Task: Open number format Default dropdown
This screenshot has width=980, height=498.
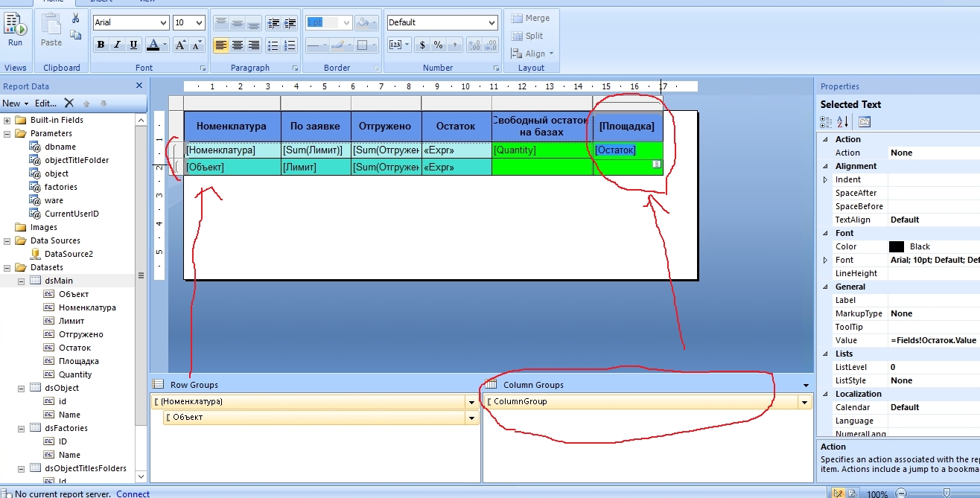Action: pyautogui.click(x=491, y=23)
